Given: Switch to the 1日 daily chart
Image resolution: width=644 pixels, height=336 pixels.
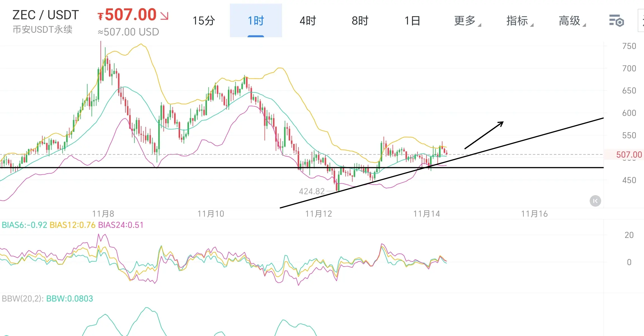Looking at the screenshot, I should point(412,21).
